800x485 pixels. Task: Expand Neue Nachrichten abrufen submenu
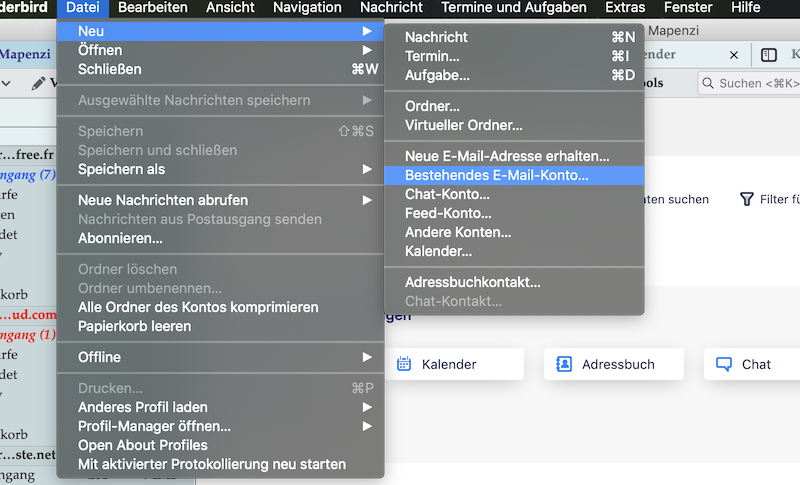pos(220,200)
